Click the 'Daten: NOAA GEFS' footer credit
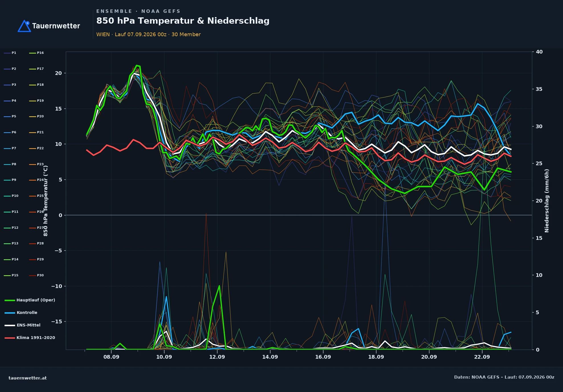 point(477,377)
